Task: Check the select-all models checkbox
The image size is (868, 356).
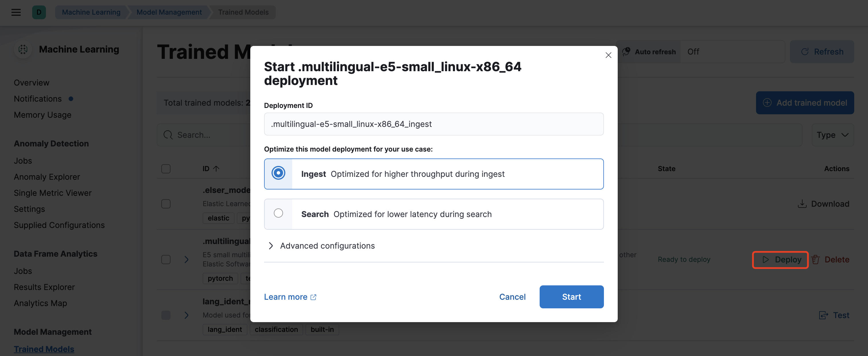Action: coord(166,169)
